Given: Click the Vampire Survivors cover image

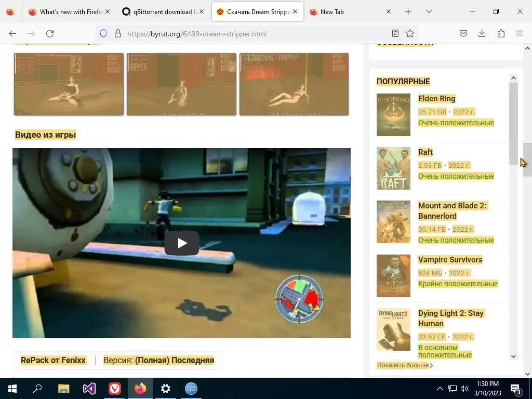Looking at the screenshot, I should 394,276.
